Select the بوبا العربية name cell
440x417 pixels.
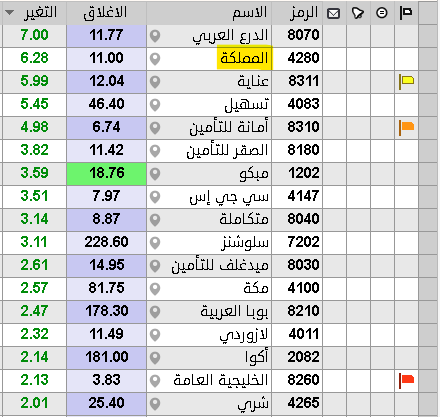(x=209, y=312)
